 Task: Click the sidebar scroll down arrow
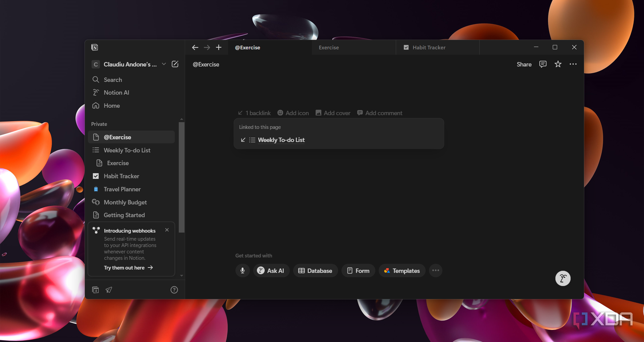point(181,276)
